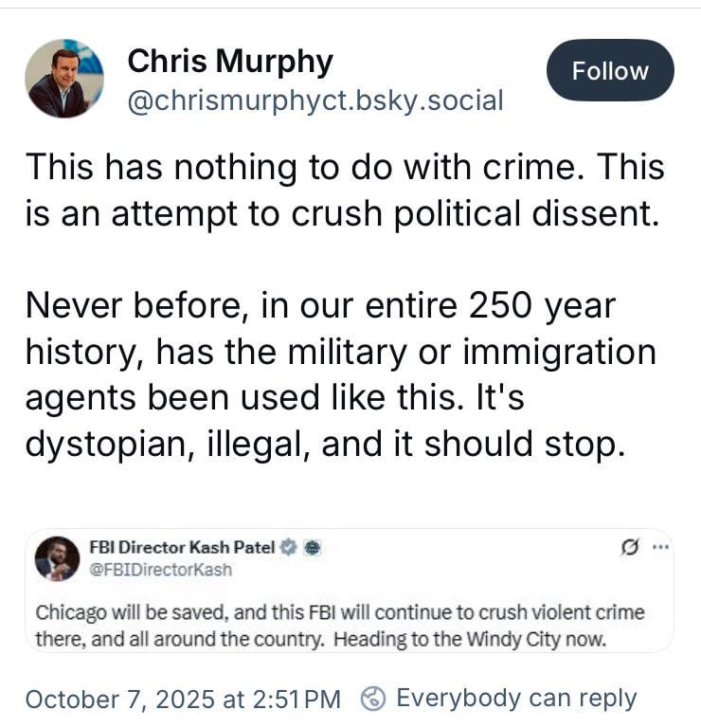Click the FBI Director Kash Patel name
This screenshot has height=728, width=701.
(182, 547)
